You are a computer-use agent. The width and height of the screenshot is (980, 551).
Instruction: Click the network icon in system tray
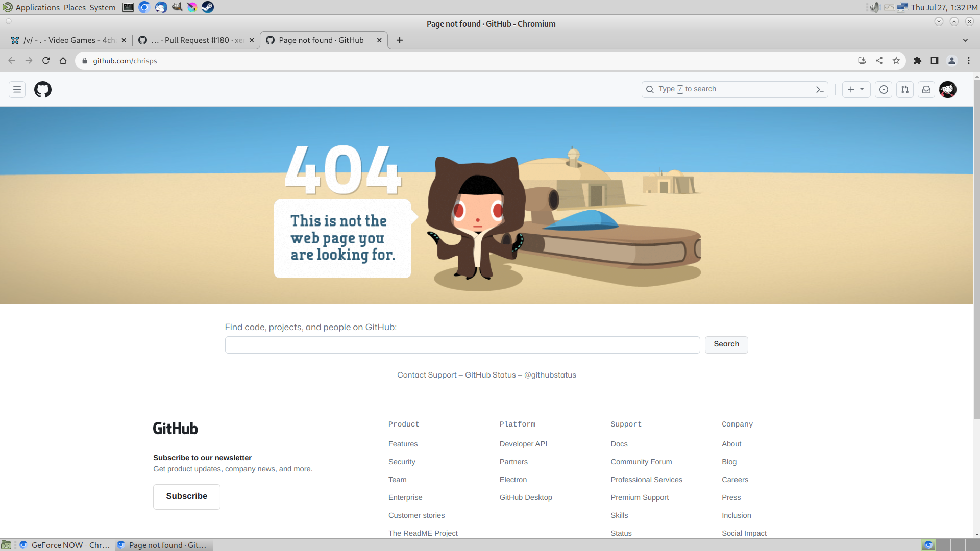pos(902,7)
